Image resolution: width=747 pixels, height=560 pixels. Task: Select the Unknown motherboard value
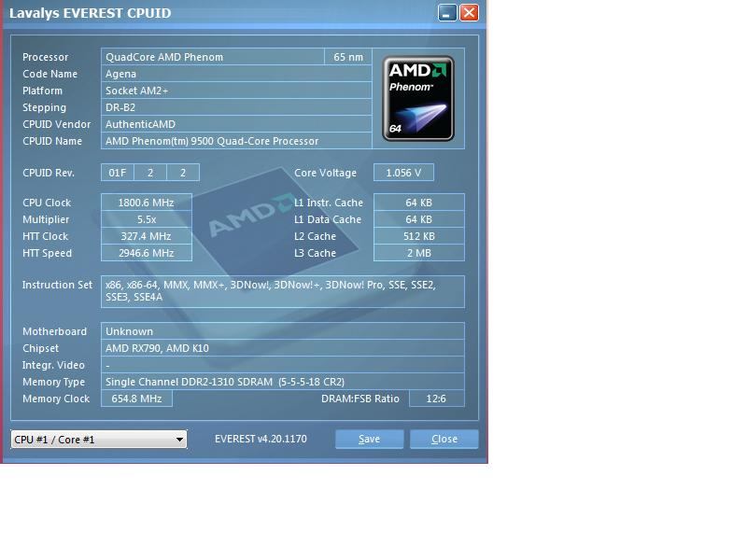[283, 331]
